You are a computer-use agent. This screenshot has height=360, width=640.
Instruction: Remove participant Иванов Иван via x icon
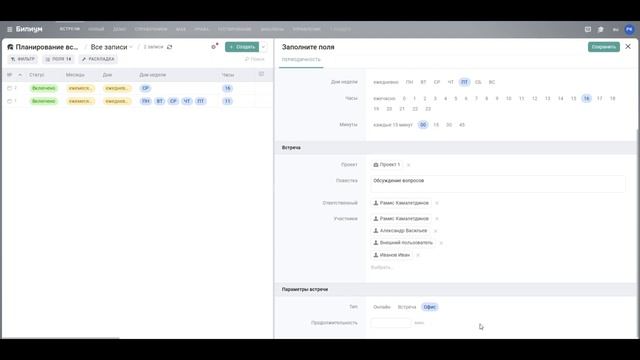click(x=418, y=255)
